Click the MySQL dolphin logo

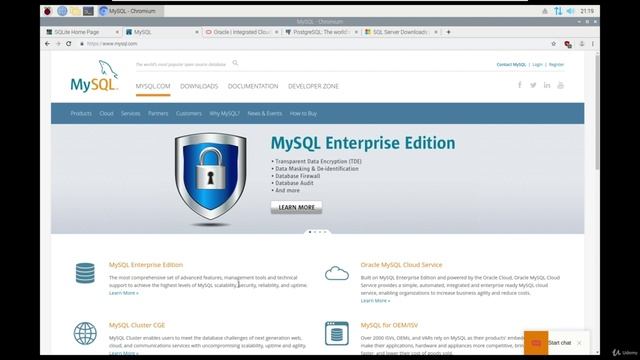tap(94, 76)
